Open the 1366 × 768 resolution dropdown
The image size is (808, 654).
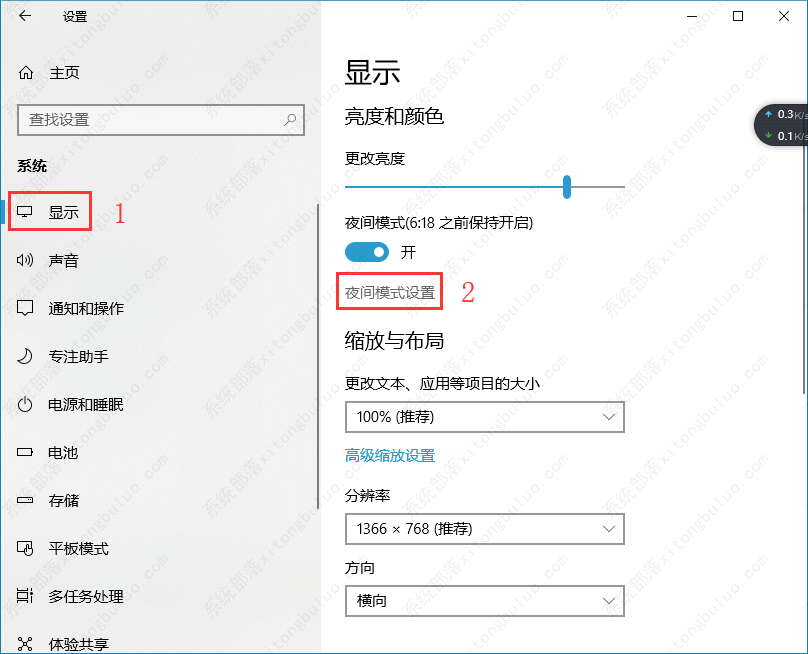(484, 529)
